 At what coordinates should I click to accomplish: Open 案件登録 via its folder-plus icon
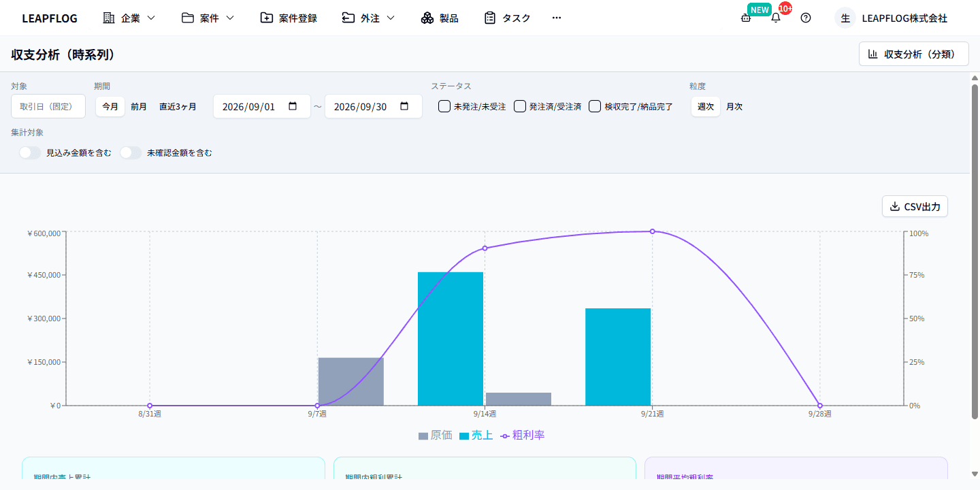pyautogui.click(x=267, y=18)
